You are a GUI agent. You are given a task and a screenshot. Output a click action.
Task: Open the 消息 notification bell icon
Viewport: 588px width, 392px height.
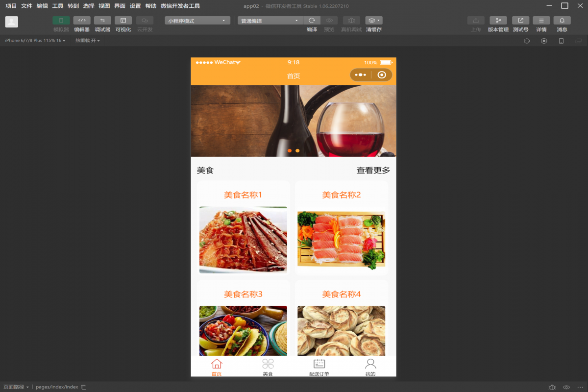tap(562, 21)
